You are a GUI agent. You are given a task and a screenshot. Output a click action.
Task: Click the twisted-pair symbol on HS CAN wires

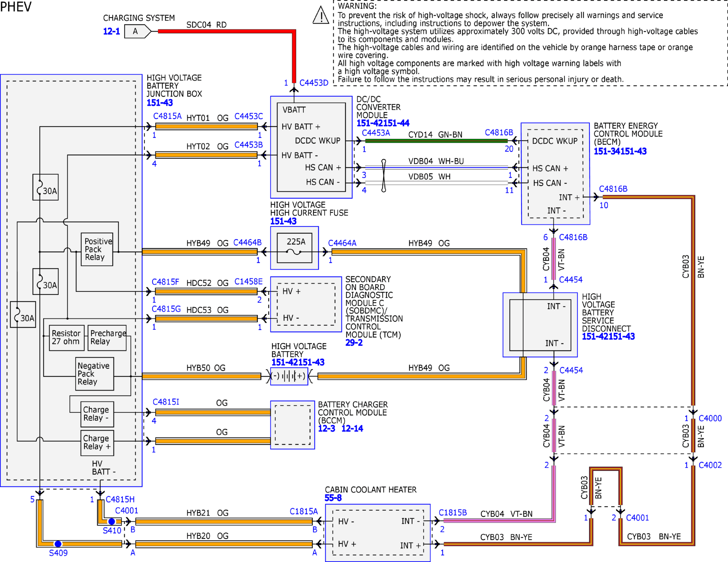383,175
